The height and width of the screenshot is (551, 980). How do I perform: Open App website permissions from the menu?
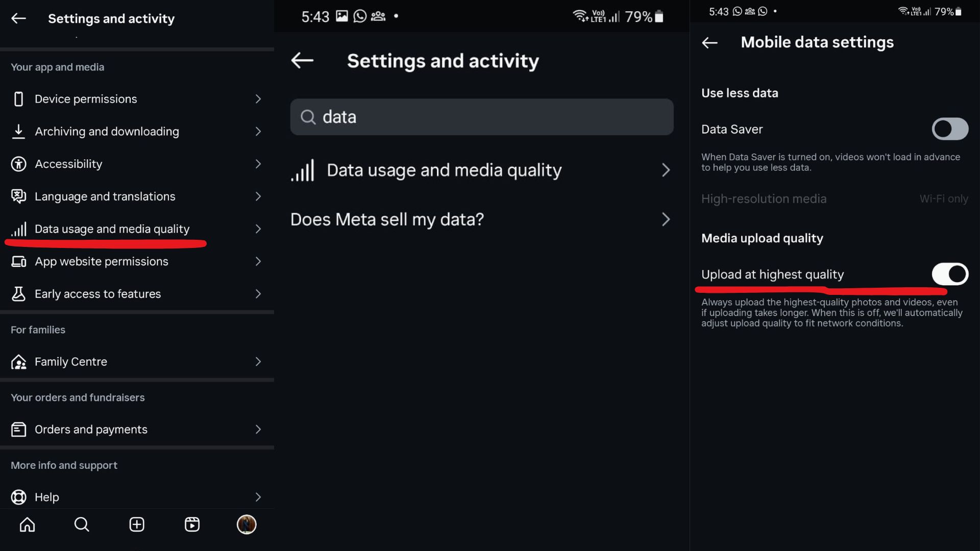pyautogui.click(x=101, y=261)
